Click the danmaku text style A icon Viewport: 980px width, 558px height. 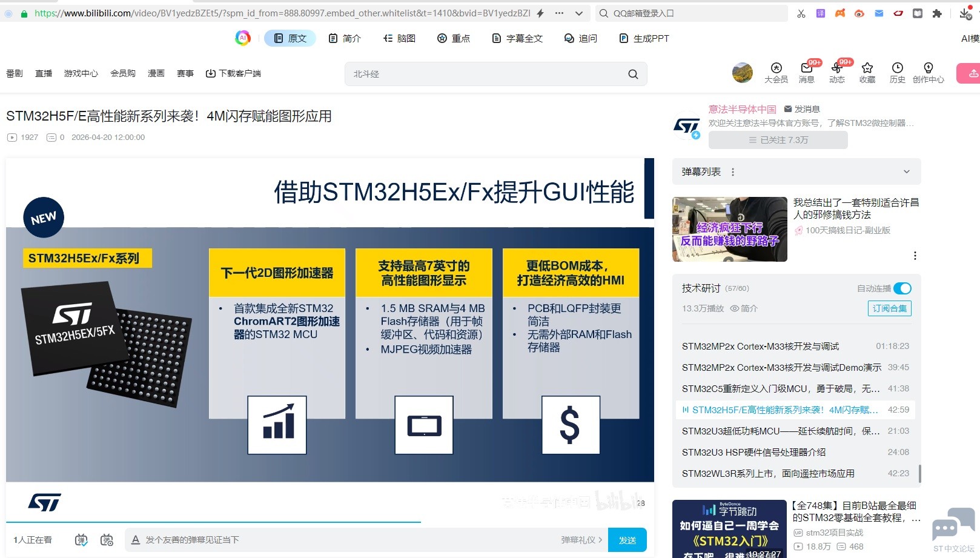click(x=136, y=540)
